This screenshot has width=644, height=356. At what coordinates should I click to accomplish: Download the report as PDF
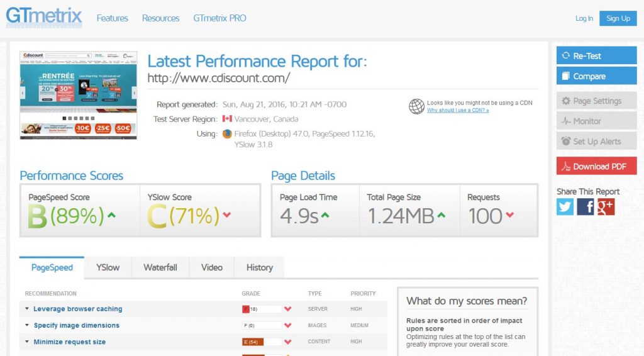(596, 166)
